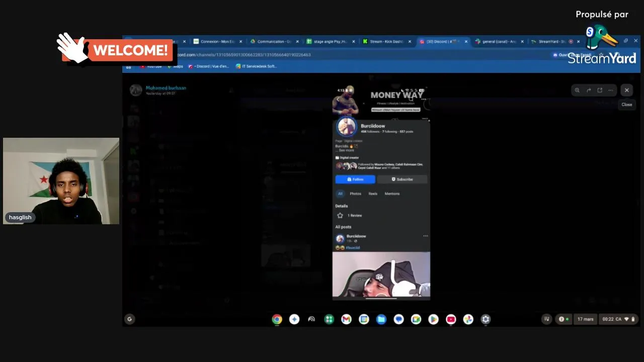
Task: Open Files app in the shelf
Action: click(381, 319)
